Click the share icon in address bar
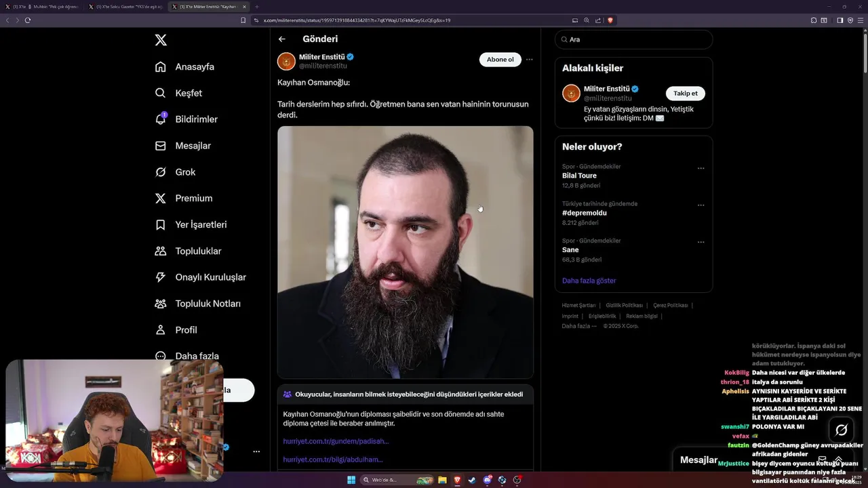This screenshot has width=868, height=488. click(x=597, y=20)
